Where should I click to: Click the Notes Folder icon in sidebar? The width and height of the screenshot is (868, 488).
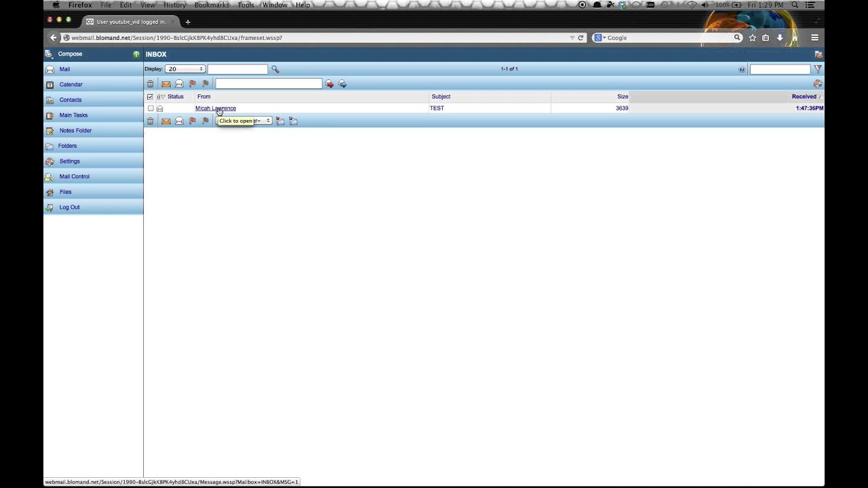click(x=50, y=131)
